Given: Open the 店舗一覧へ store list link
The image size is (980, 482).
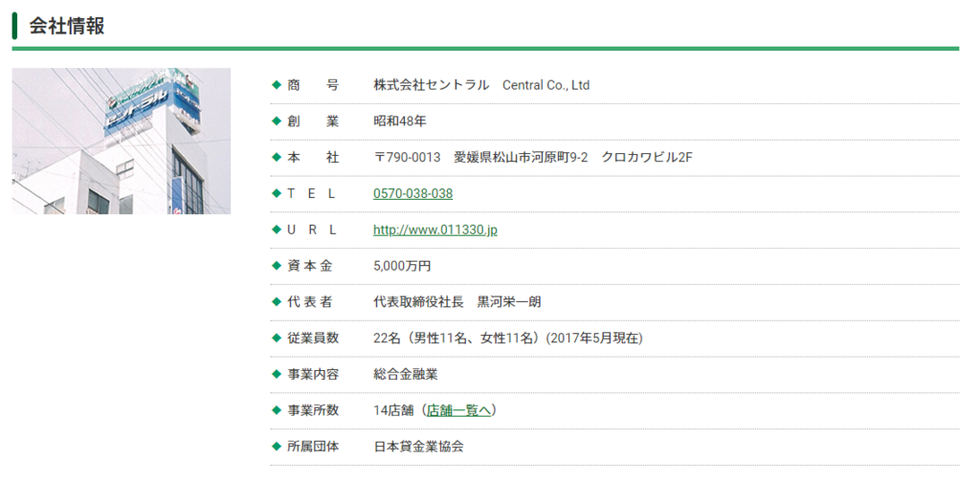Looking at the screenshot, I should pos(459,410).
